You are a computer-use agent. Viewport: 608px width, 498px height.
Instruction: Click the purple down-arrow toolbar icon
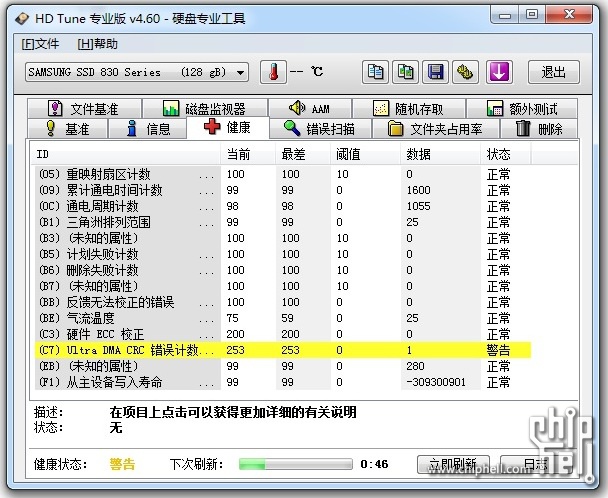click(x=499, y=72)
